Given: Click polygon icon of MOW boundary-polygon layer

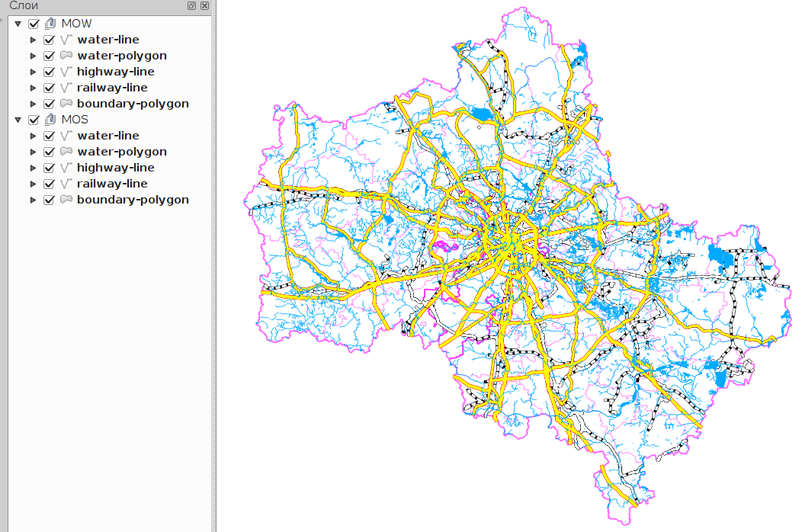Looking at the screenshot, I should tap(66, 104).
